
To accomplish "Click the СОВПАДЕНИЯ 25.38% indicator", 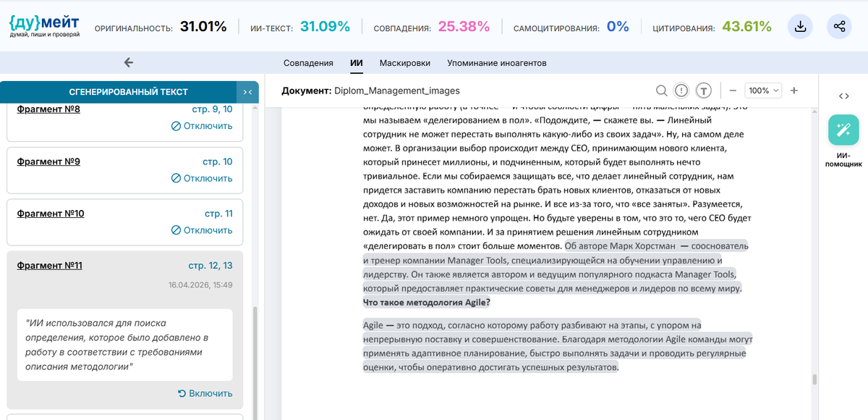I will coord(432,28).
